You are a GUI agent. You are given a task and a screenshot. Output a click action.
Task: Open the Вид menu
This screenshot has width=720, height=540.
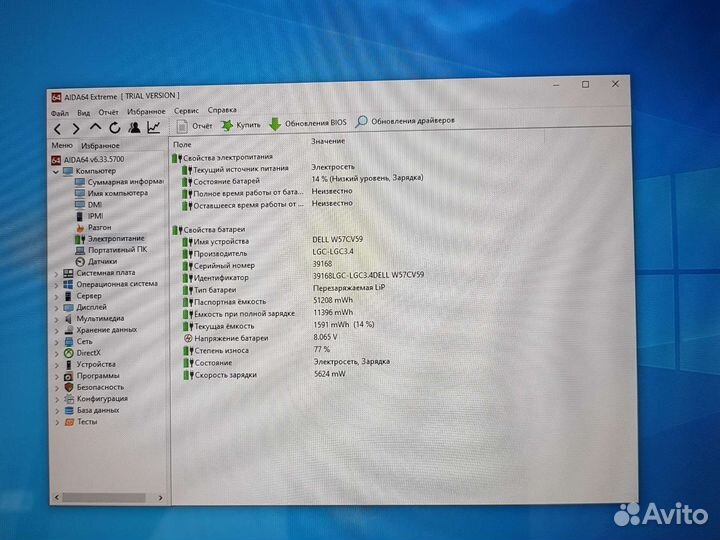(x=84, y=112)
